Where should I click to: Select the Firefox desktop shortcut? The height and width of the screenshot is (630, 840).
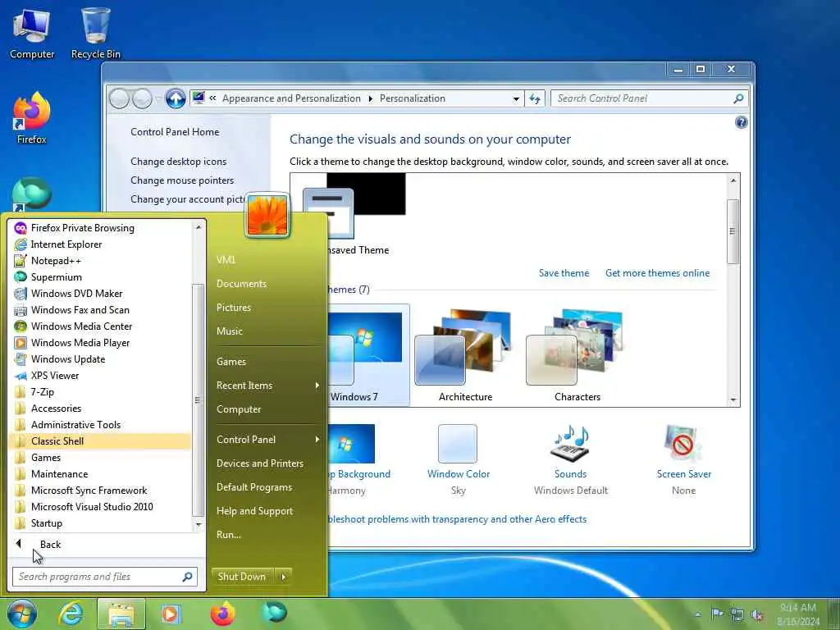pos(32,118)
